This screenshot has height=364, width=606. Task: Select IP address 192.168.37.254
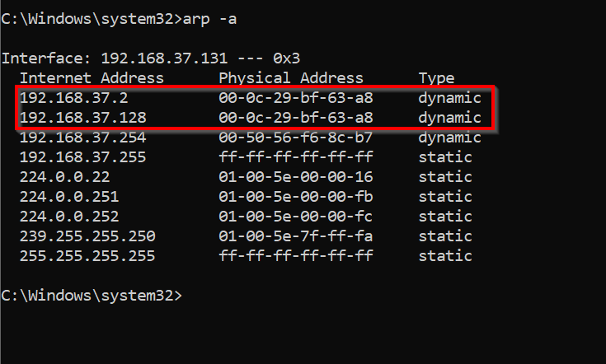[x=83, y=138]
